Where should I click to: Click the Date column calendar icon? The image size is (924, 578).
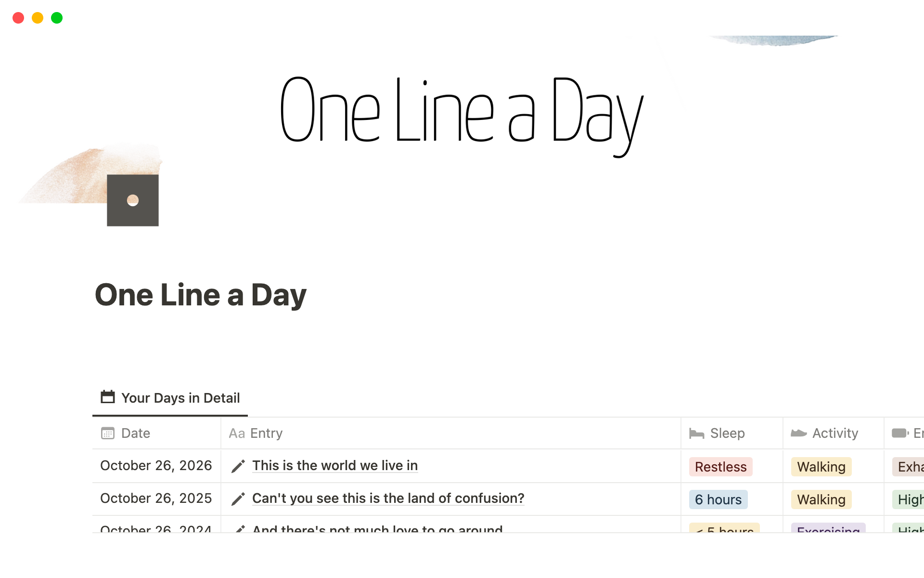(x=108, y=433)
